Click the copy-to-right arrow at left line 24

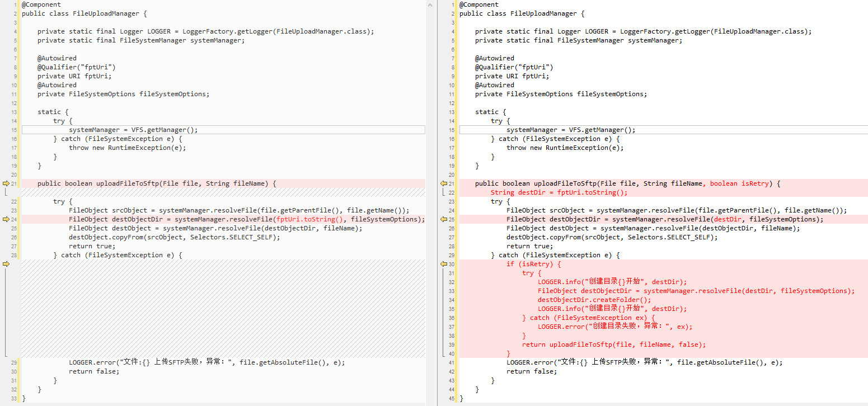coord(6,219)
